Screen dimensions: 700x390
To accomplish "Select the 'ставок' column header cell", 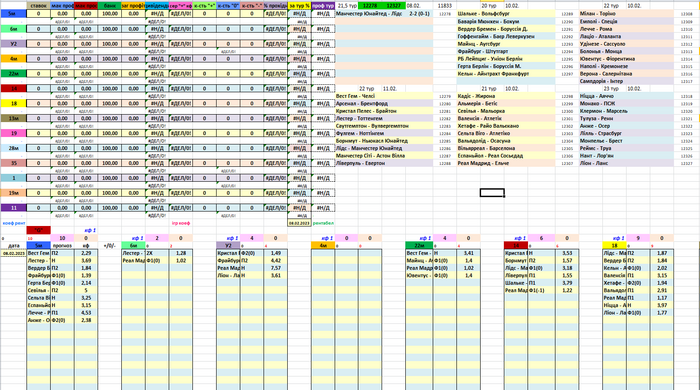I will (x=38, y=6).
